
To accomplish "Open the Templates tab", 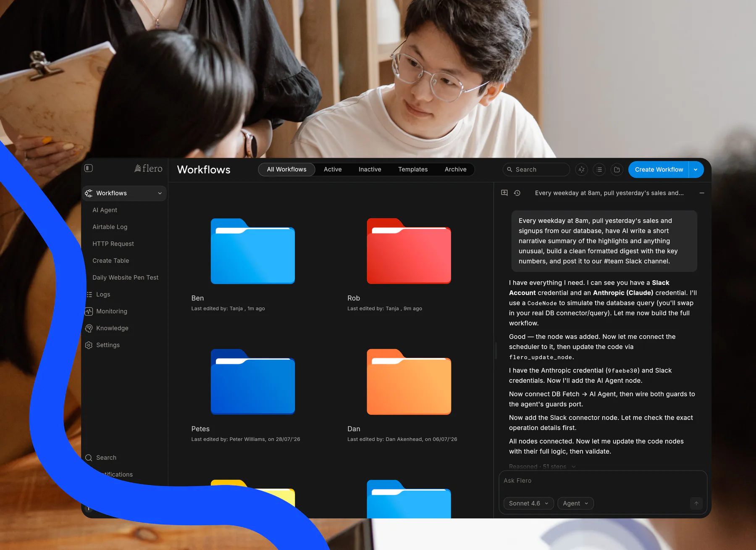I will point(413,169).
